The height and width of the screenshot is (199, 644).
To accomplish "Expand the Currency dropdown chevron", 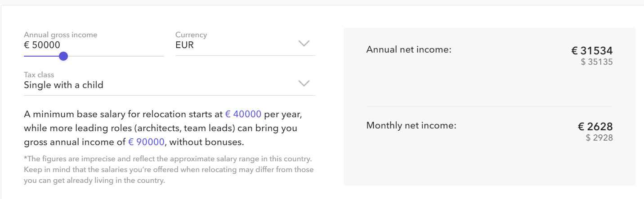I will [x=304, y=44].
